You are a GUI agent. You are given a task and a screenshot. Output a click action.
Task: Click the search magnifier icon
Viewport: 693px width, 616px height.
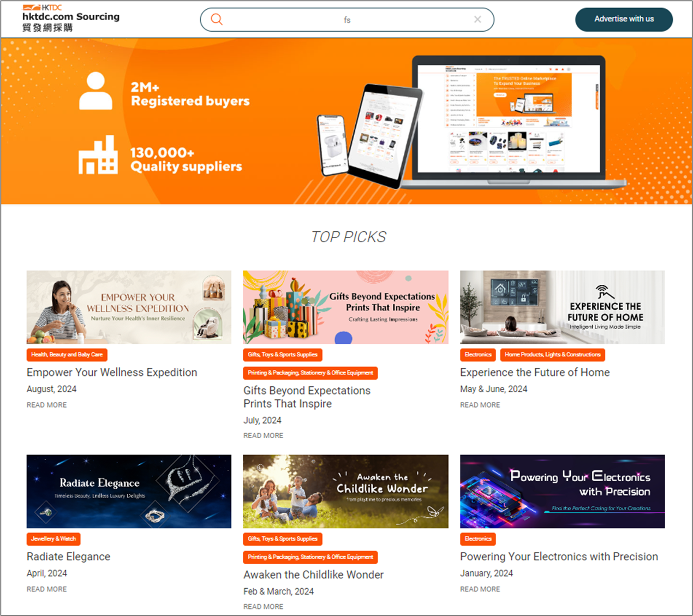pos(217,20)
